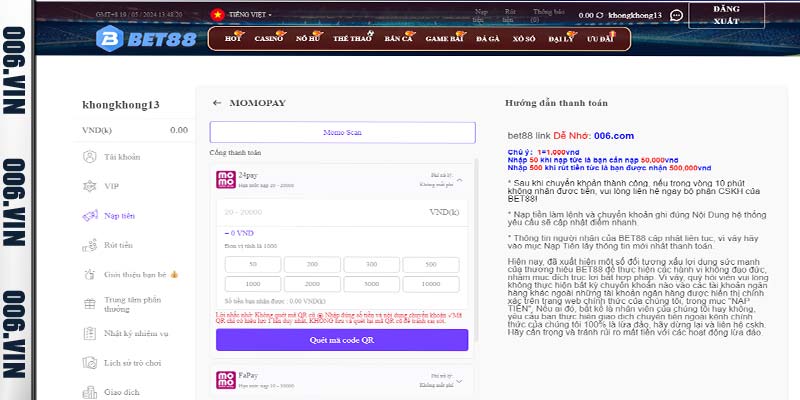The image size is (800, 400).
Task: Click the Quét mã code QR button
Action: 342,340
